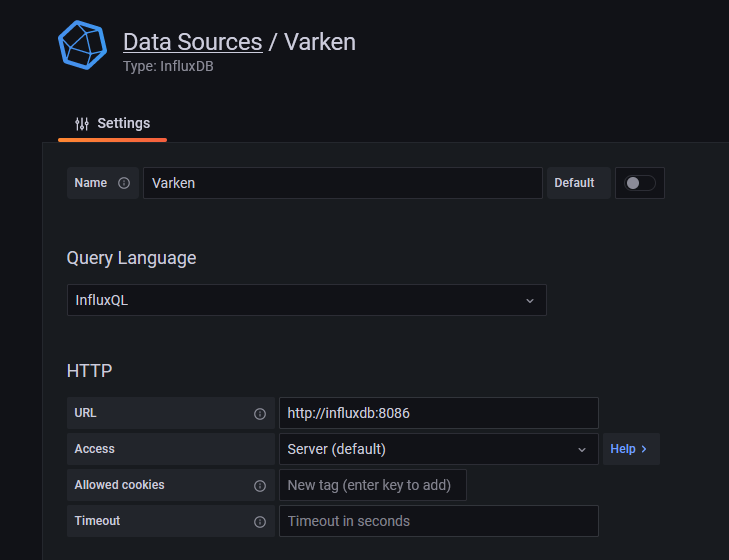Edit the URL field http://influxdb:8086
The width and height of the screenshot is (729, 560).
[438, 413]
